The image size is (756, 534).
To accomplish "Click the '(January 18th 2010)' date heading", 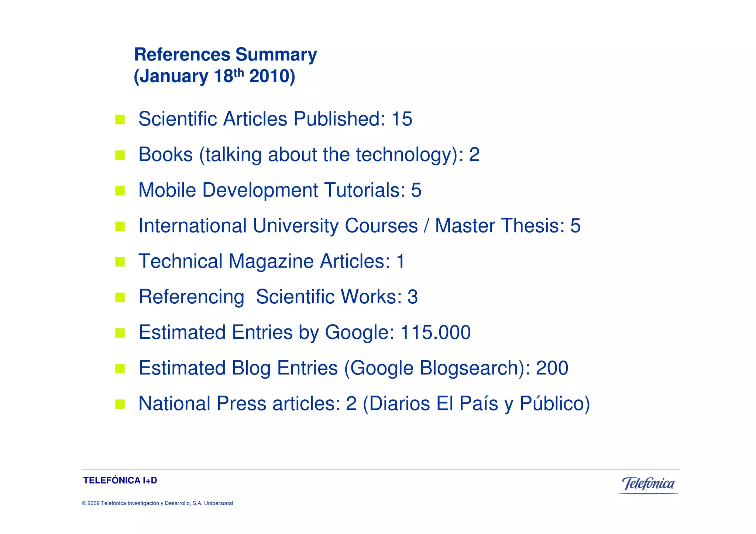I will (x=214, y=76).
